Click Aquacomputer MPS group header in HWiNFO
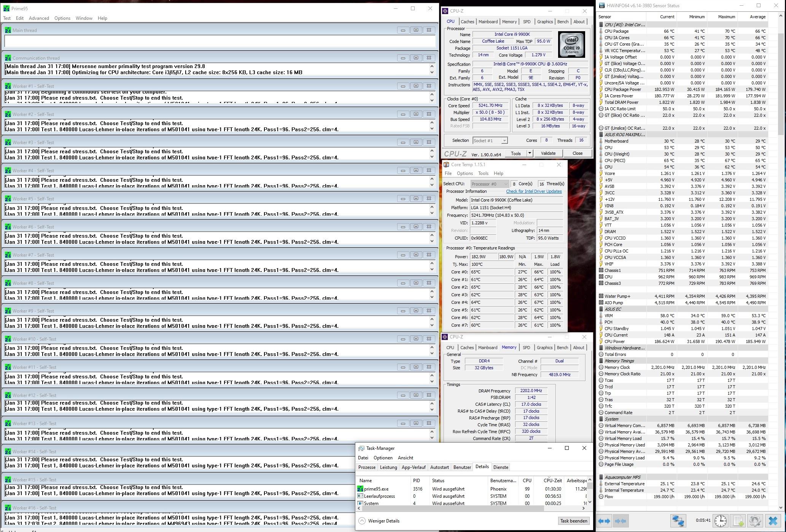 622,477
